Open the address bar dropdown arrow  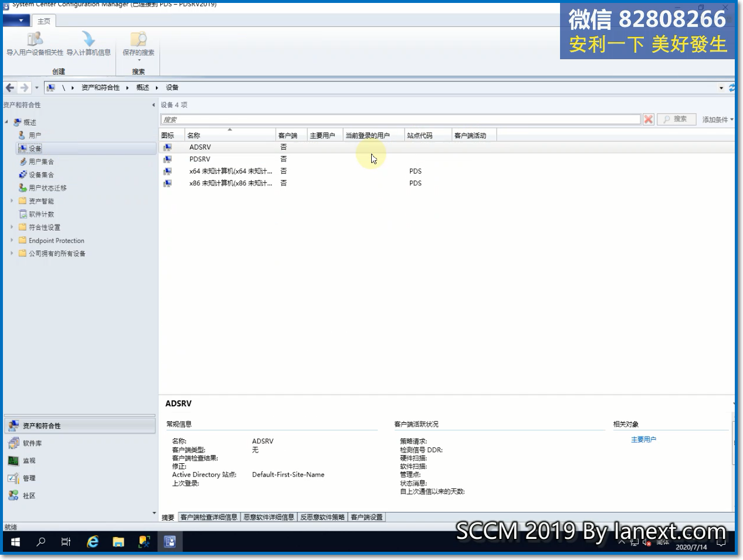point(721,88)
